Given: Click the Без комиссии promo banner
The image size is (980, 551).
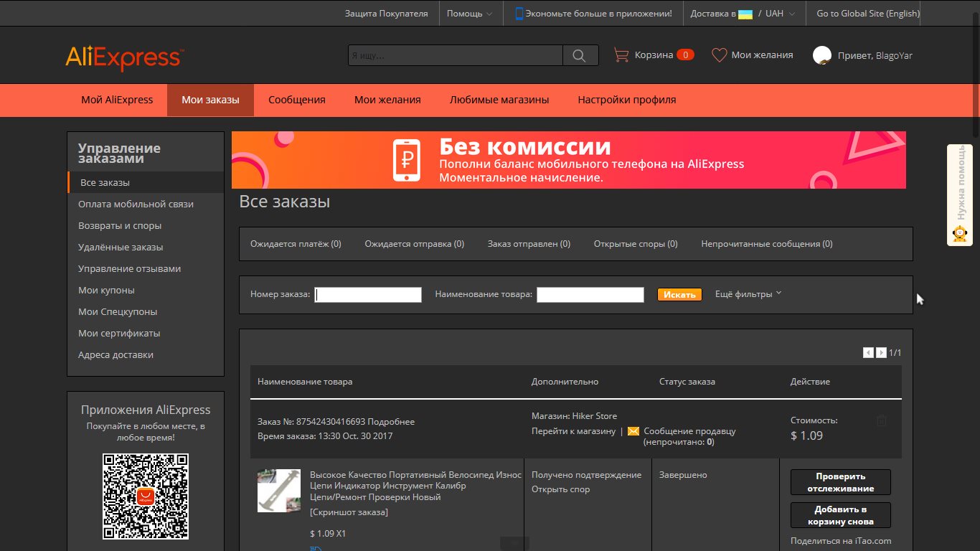Looking at the screenshot, I should point(568,160).
